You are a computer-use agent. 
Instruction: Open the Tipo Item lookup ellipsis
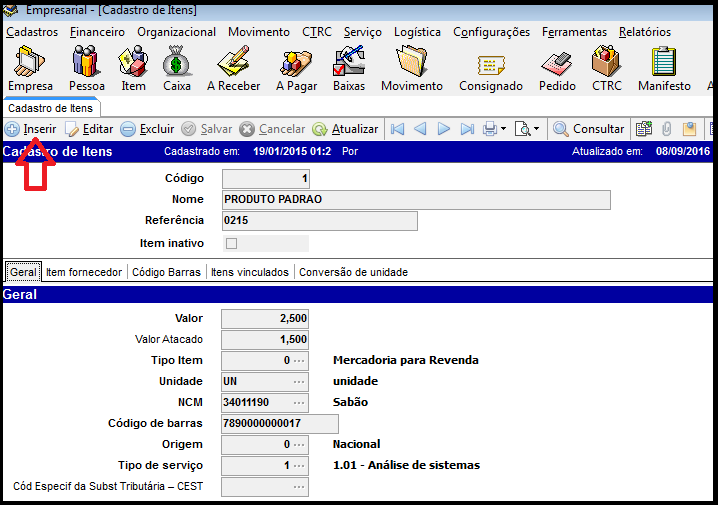point(299,361)
